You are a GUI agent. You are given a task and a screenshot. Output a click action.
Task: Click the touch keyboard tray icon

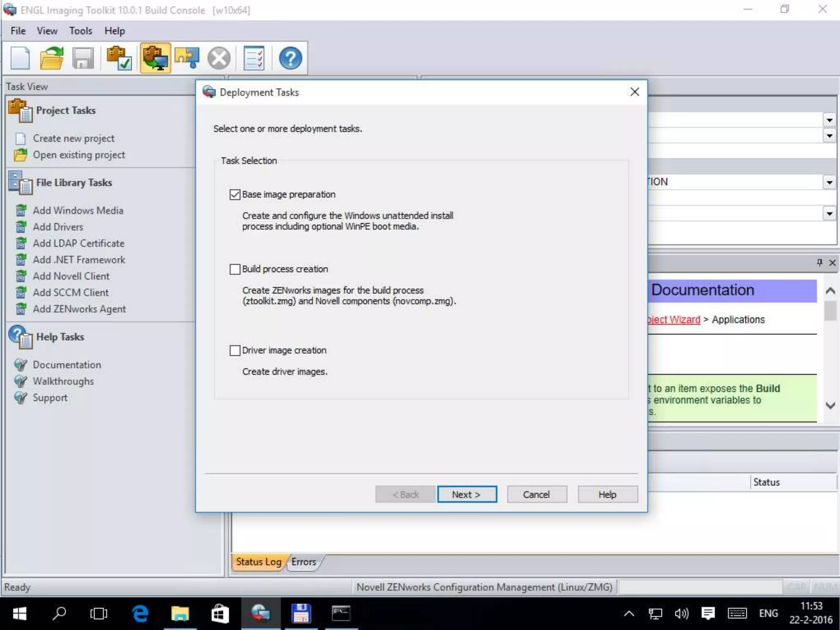[x=737, y=614]
